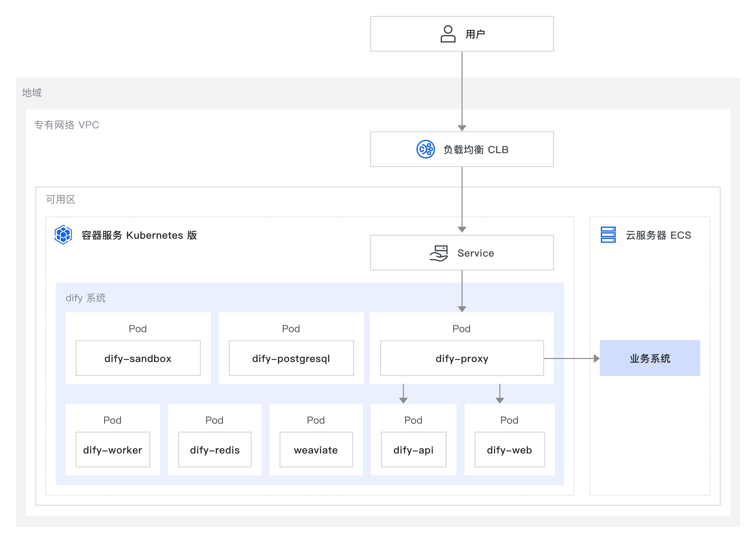756x538 pixels.
Task: Click the 负载均衡 CLB label
Action: pos(476,150)
